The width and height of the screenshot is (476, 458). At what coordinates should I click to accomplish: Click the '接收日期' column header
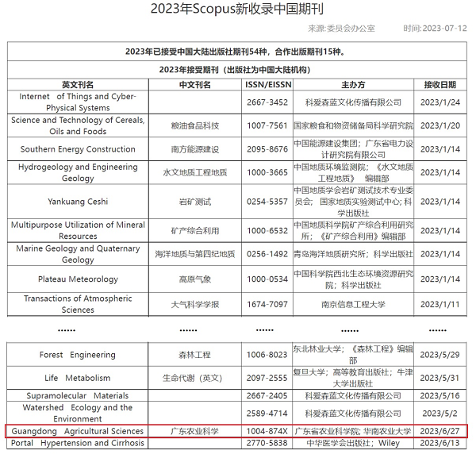(x=440, y=84)
